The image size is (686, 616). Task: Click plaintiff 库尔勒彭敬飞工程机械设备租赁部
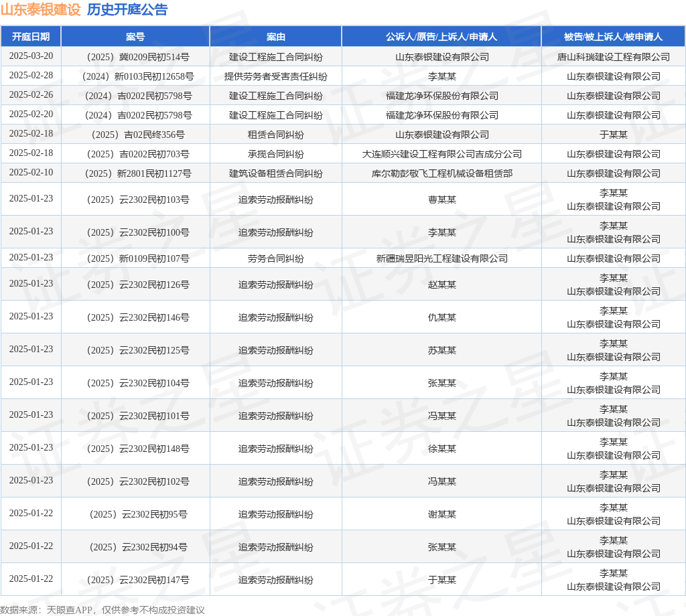[442, 173]
